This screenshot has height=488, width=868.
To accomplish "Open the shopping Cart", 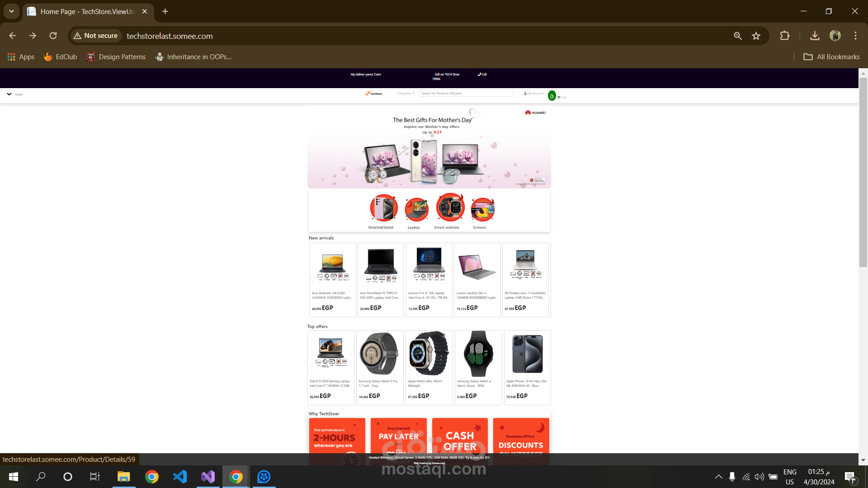I will [562, 97].
